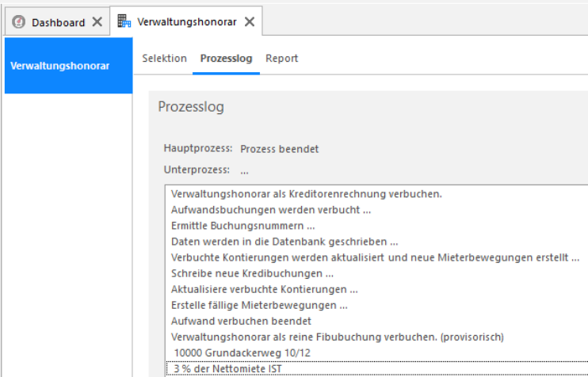Open the Selektion tab

click(164, 59)
